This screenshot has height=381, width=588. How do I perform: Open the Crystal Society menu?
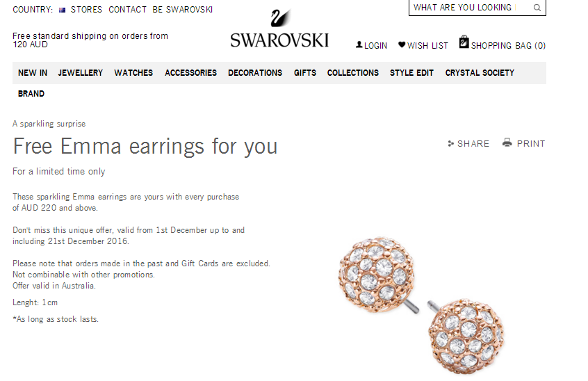coord(480,73)
